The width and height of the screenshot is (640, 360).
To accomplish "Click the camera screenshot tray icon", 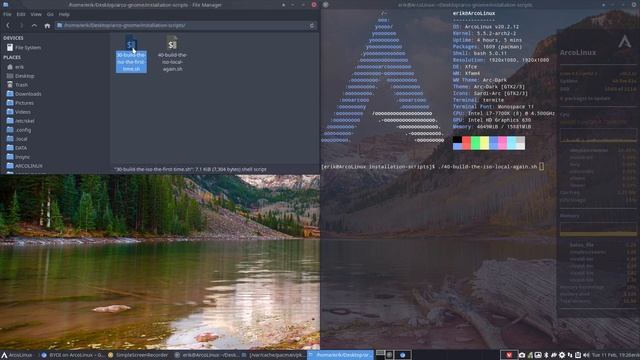I will coord(522,355).
